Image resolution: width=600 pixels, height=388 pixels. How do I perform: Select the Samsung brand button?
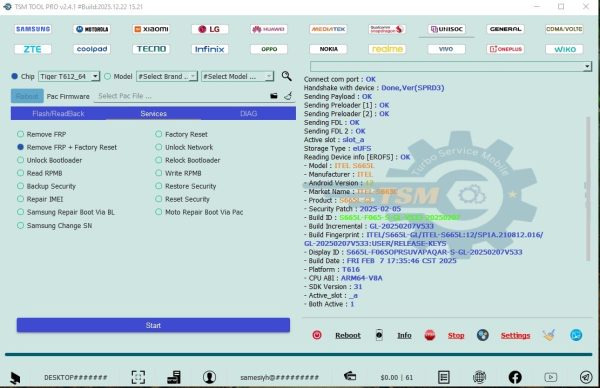[x=33, y=29]
